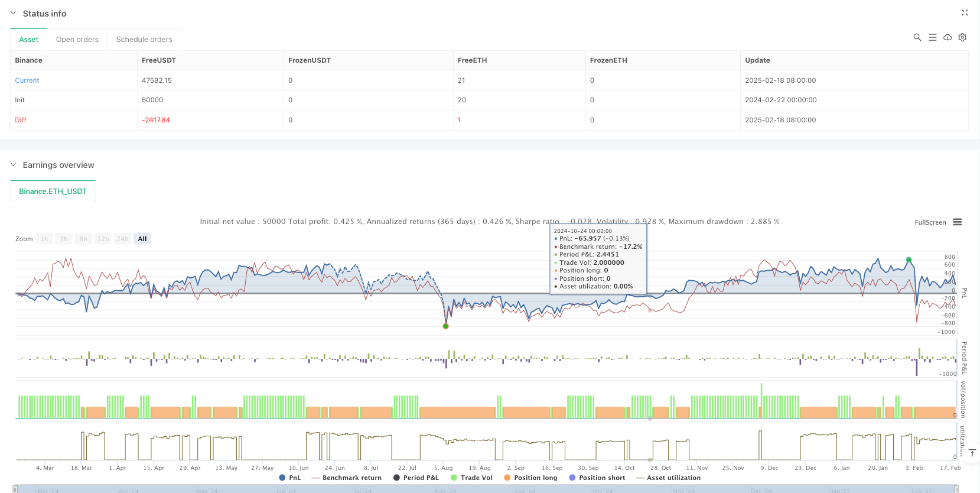Click the left handle of range navigator
The height and width of the screenshot is (493, 980).
click(15, 489)
